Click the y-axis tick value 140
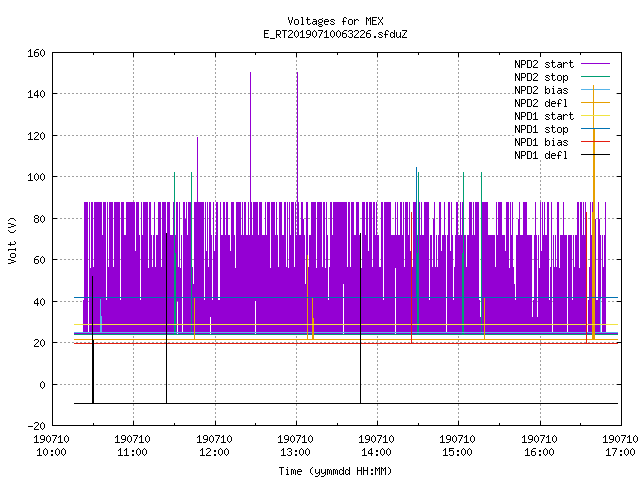The image size is (640, 480). pyautogui.click(x=36, y=94)
